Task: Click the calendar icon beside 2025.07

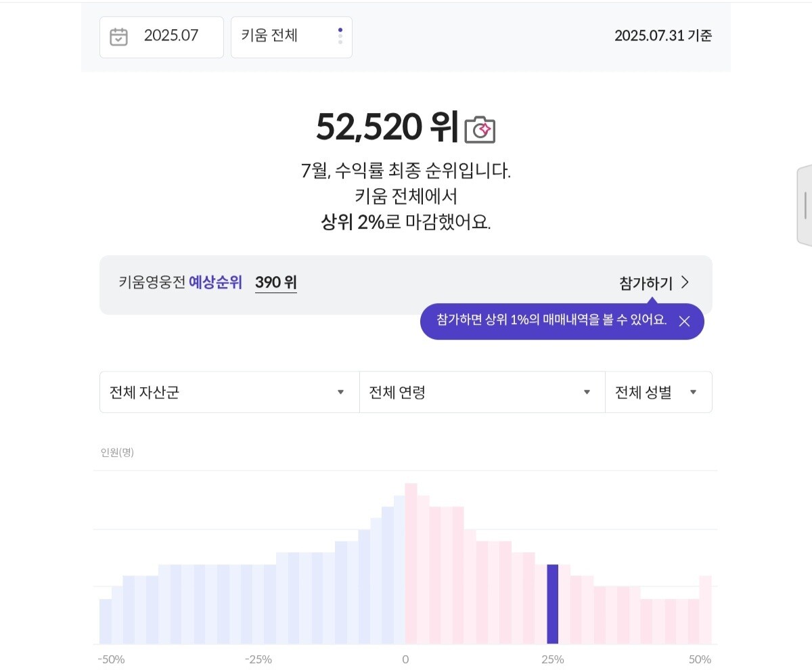Action: tap(118, 37)
